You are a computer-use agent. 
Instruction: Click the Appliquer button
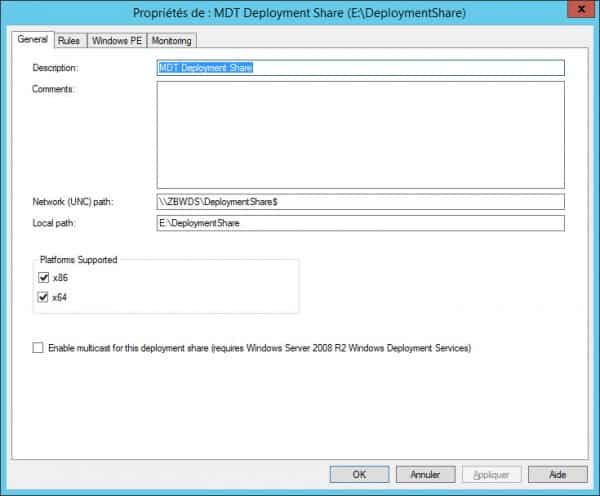coord(492,475)
